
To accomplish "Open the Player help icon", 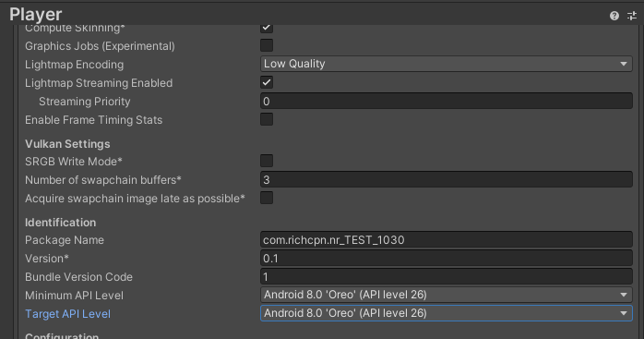I will [614, 16].
